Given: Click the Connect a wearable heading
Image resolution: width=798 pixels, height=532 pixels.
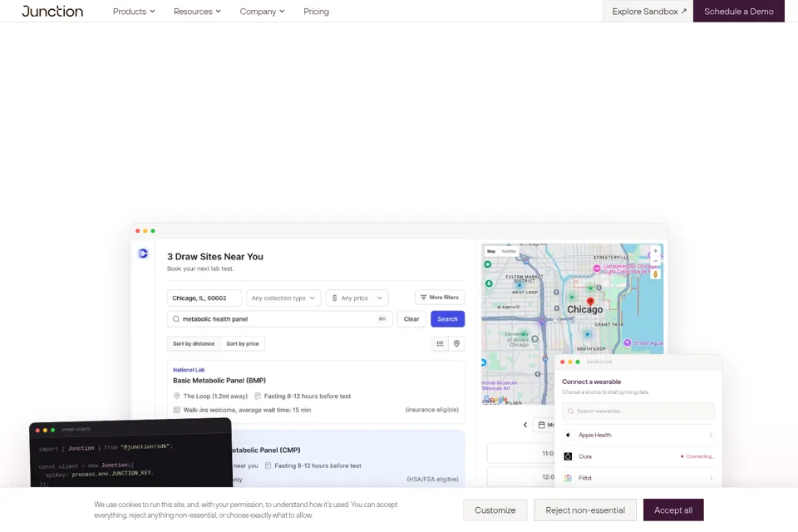Looking at the screenshot, I should coord(591,382).
